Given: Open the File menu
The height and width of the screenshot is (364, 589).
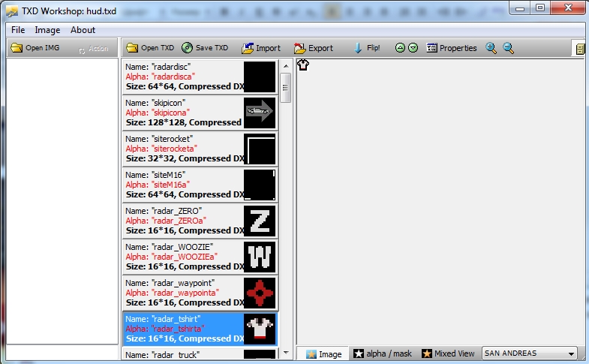Looking at the screenshot, I should click(18, 30).
